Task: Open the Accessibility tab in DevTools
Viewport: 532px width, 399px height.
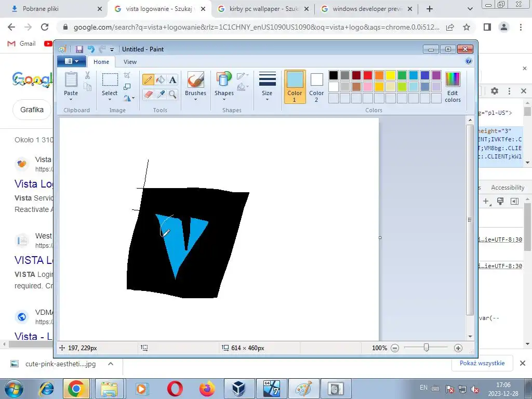Action: [508, 188]
